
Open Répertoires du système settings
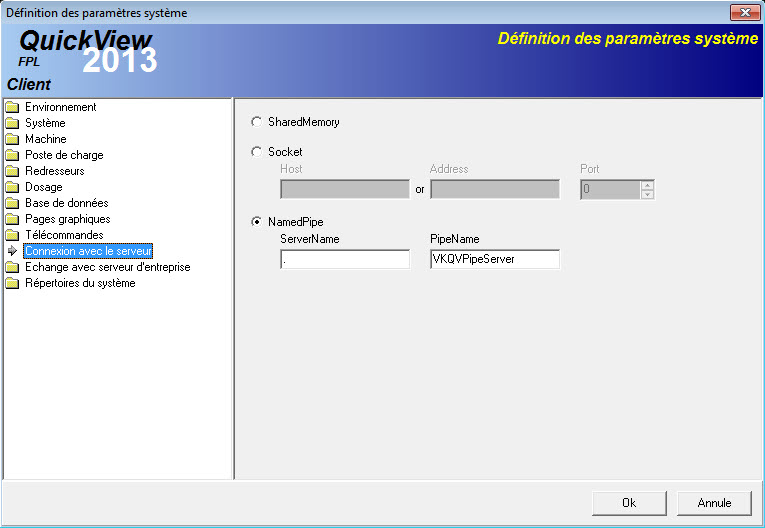(x=81, y=284)
